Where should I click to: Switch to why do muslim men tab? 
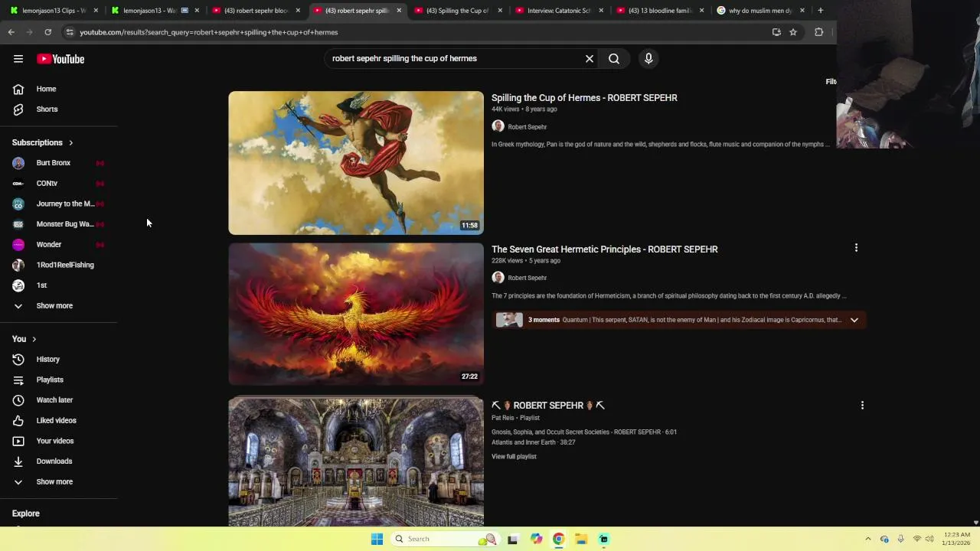760,11
